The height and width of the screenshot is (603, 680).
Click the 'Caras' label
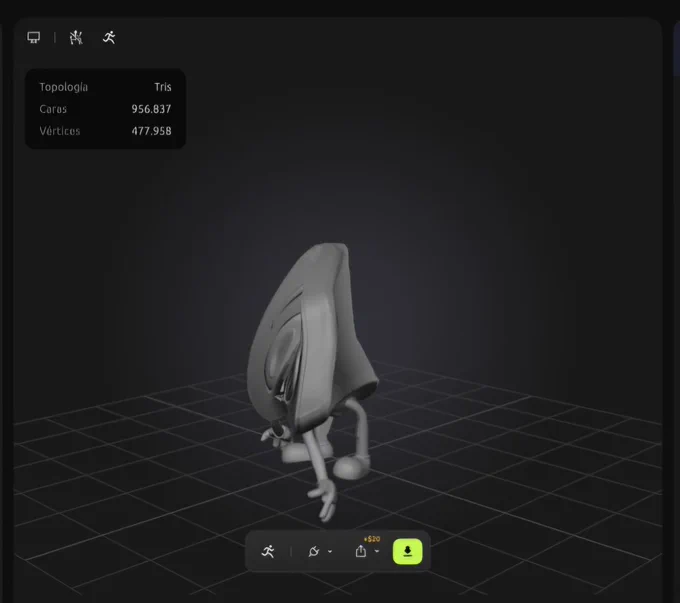coord(53,109)
